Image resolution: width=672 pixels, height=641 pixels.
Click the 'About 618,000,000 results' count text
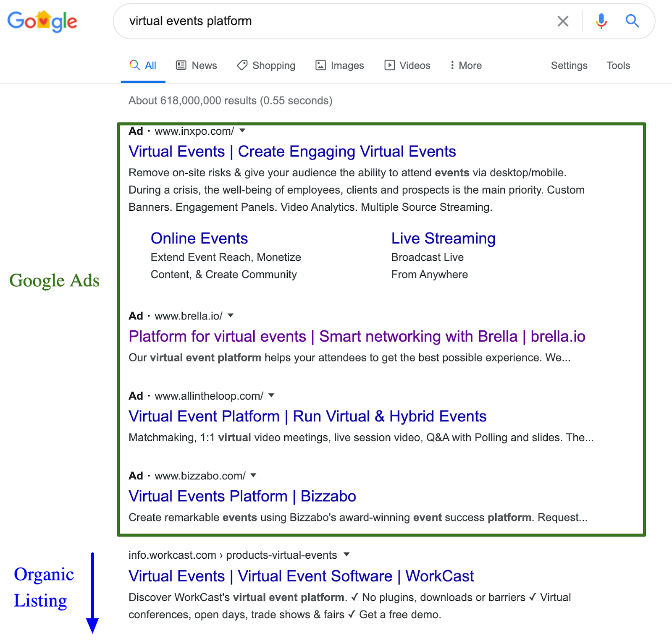[x=231, y=101]
